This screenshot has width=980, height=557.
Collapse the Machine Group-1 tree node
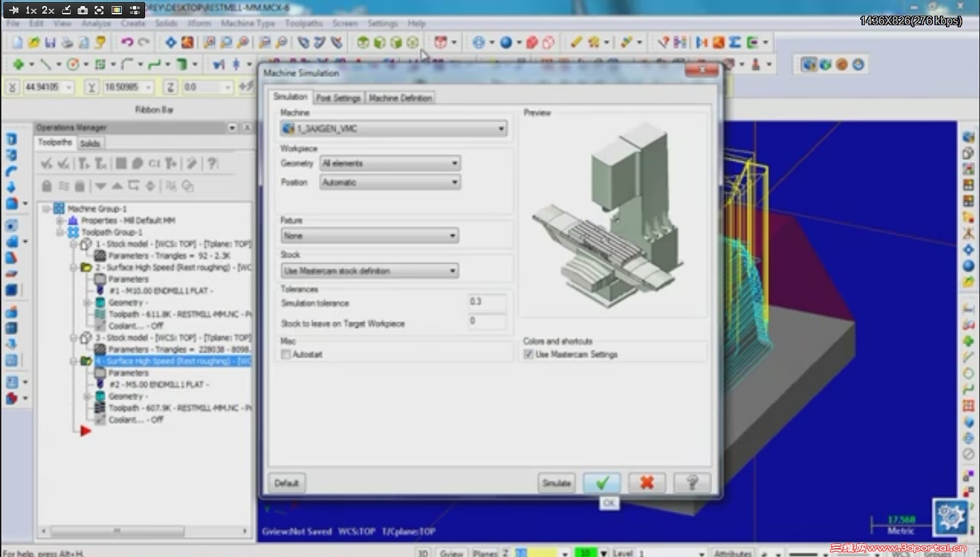47,209
